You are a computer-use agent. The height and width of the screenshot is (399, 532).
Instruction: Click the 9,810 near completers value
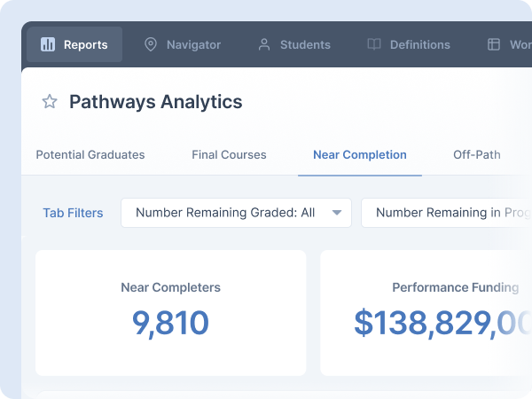(170, 323)
